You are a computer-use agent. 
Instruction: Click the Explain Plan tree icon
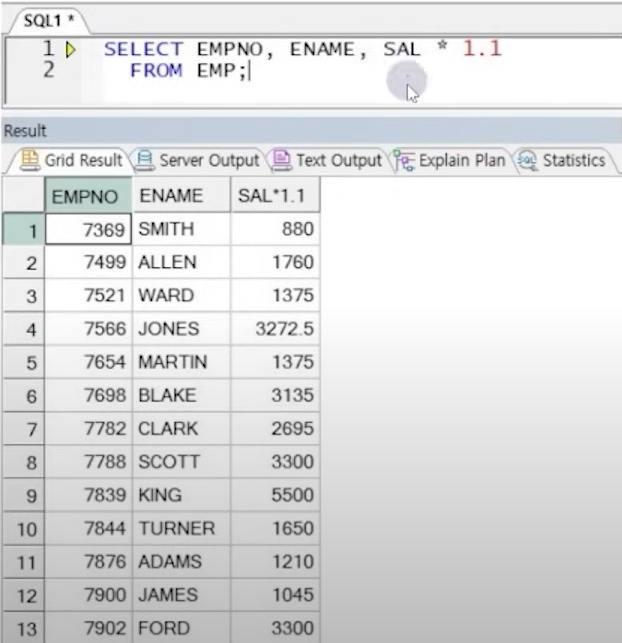(x=404, y=161)
